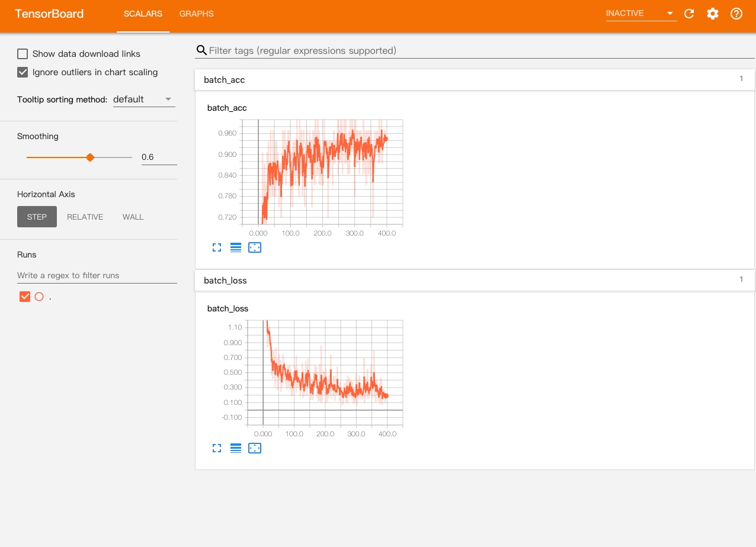This screenshot has height=547, width=756.
Task: Toggle y-axis log scale for batch_acc
Action: tap(236, 247)
